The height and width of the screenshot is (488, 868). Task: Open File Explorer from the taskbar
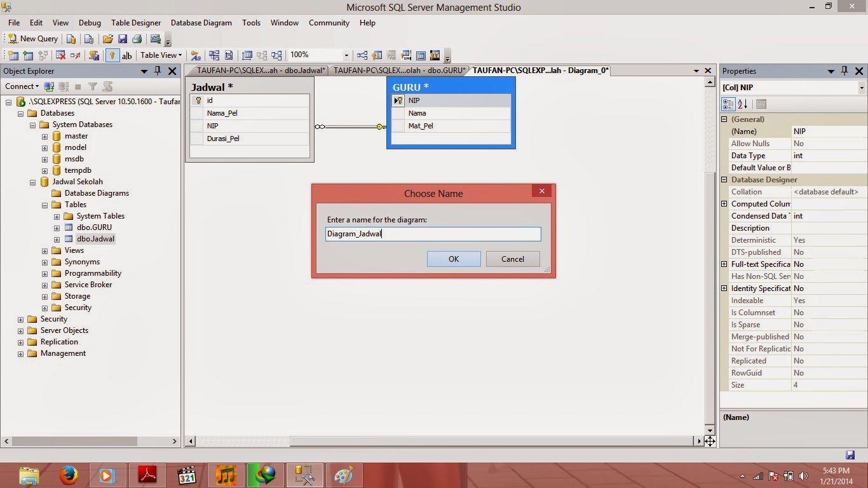coord(29,475)
